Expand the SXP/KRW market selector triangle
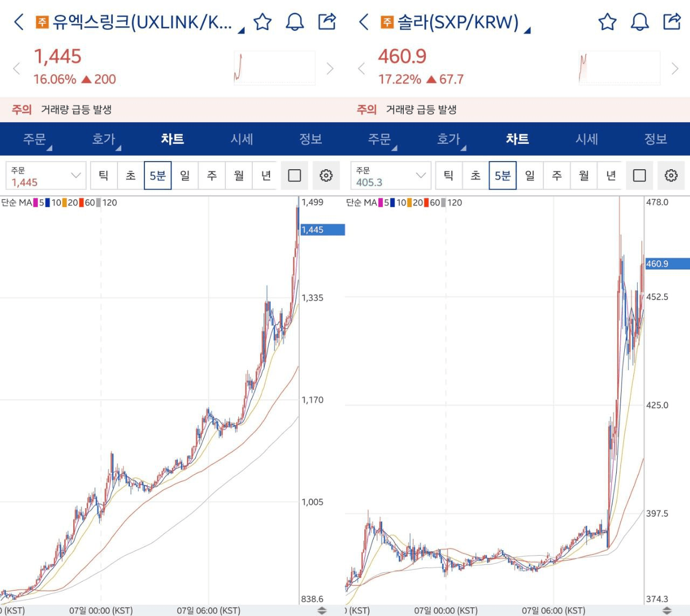This screenshot has height=616, width=690. point(527,30)
